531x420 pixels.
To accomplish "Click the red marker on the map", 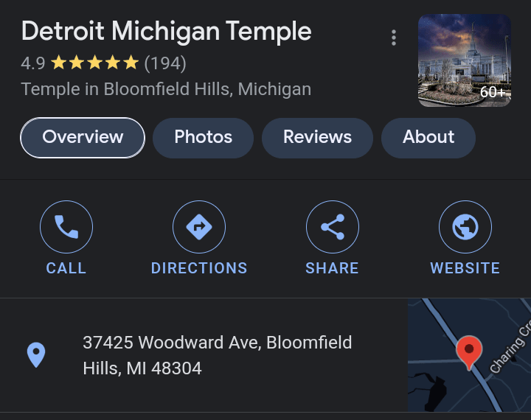I will (468, 350).
